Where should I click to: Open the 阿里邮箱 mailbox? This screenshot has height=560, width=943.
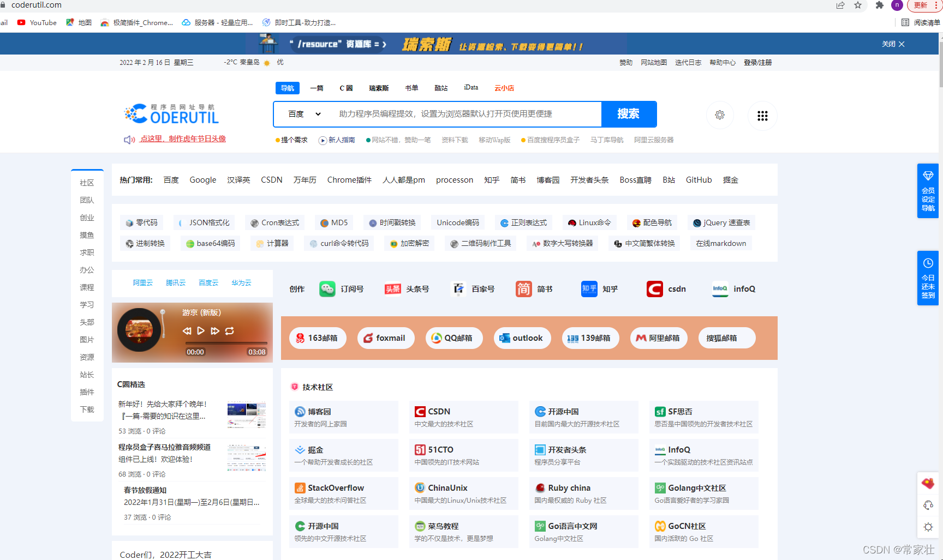point(659,338)
